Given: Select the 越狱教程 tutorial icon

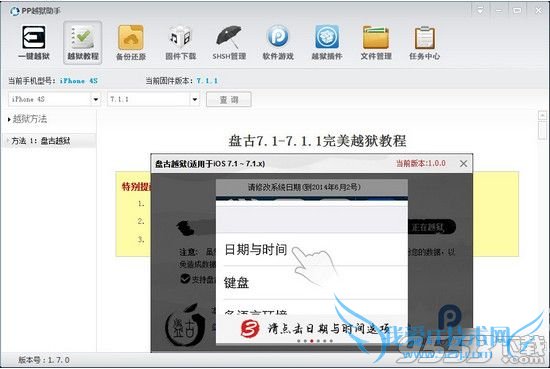Looking at the screenshot, I should coord(83,42).
